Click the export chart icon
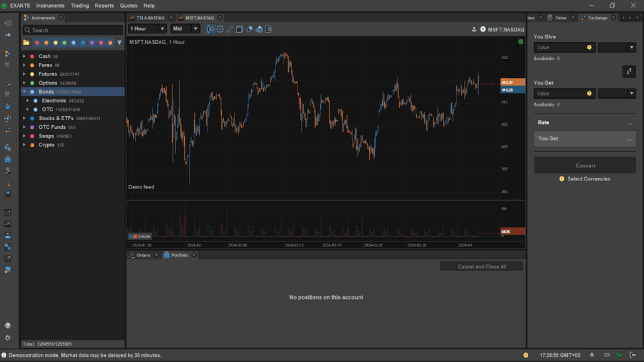Image resolution: width=644 pixels, height=362 pixels. coord(269,29)
